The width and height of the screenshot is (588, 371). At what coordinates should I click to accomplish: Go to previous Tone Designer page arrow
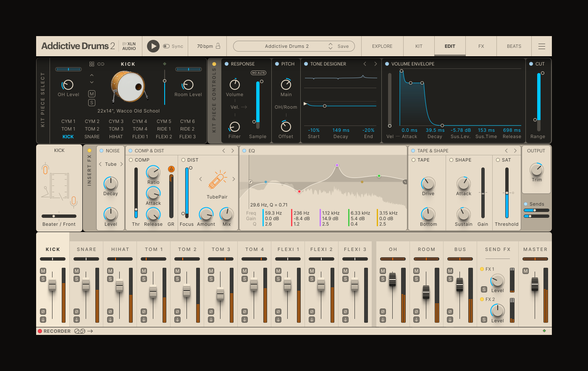[x=365, y=64]
